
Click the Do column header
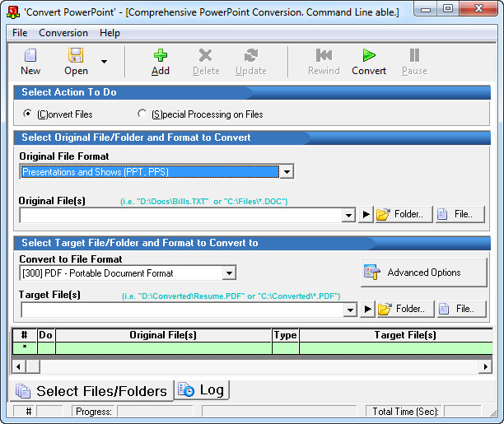(46, 335)
